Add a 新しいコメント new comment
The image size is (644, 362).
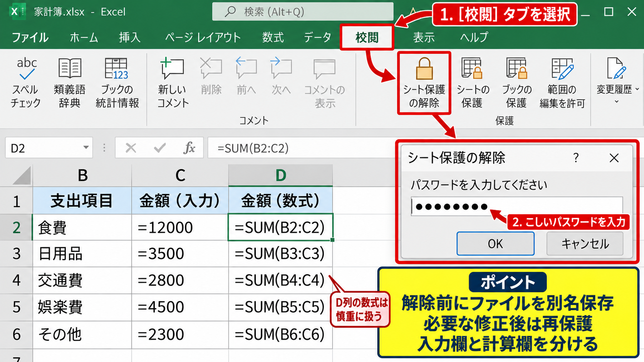coord(173,83)
